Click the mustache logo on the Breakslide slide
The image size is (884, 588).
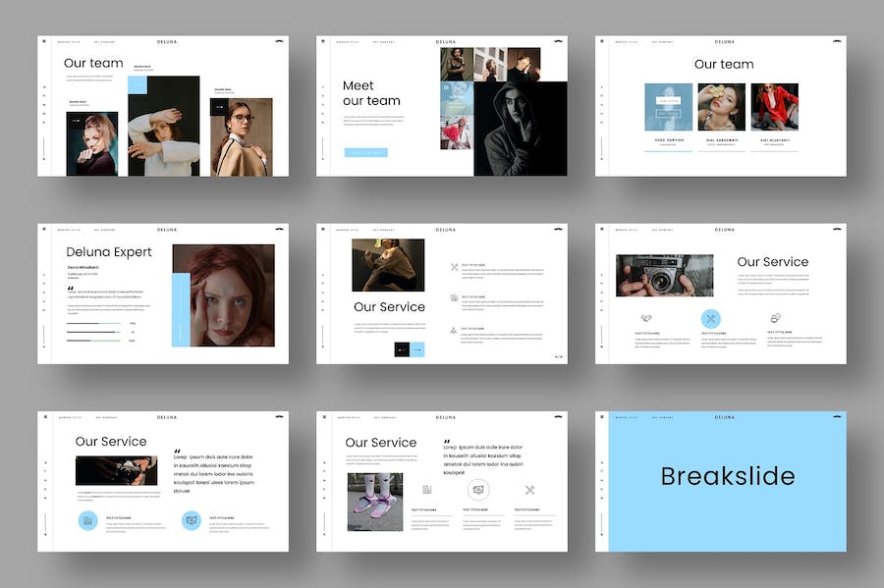pos(836,417)
